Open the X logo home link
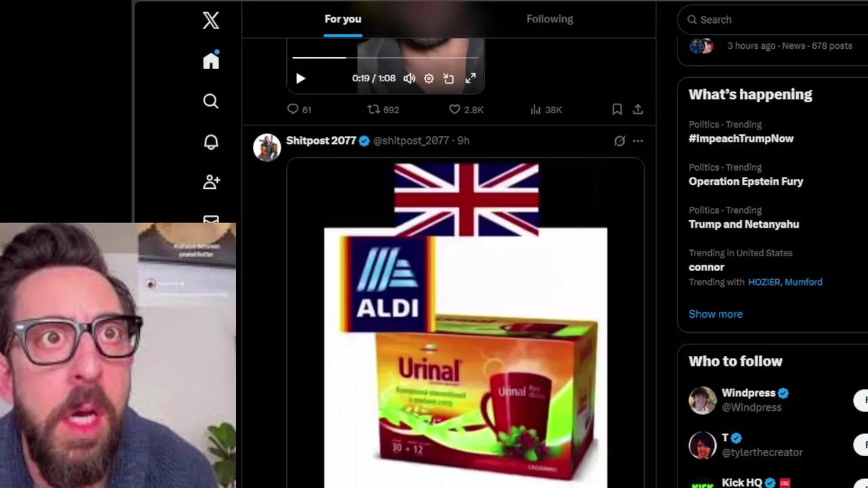Image resolution: width=868 pixels, height=488 pixels. click(x=211, y=20)
